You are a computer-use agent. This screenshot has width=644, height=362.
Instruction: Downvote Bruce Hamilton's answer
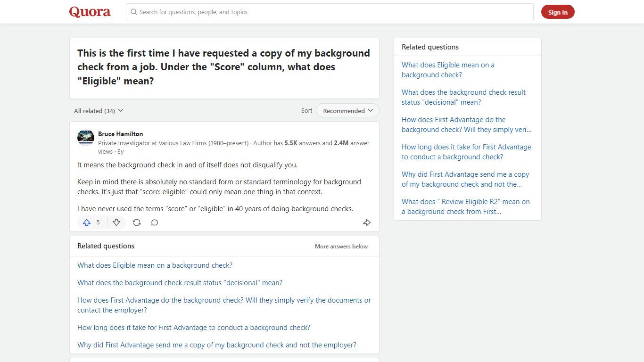116,222
